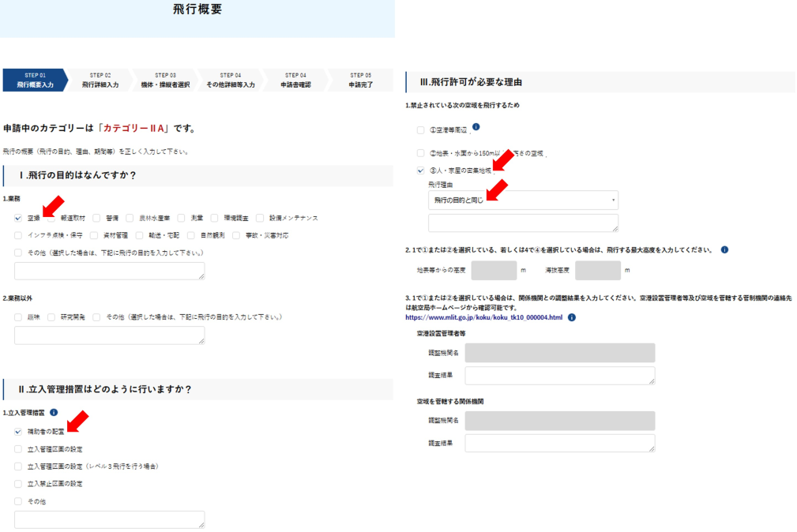
Task: Uncheck the 補助者の配置 checkbox
Action: tap(18, 432)
